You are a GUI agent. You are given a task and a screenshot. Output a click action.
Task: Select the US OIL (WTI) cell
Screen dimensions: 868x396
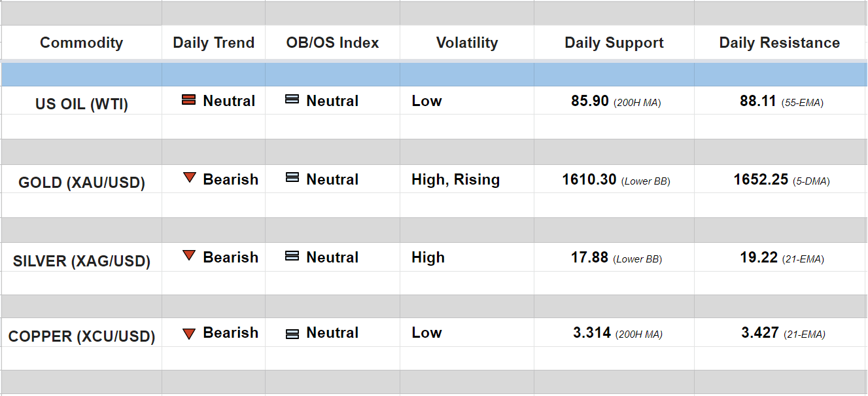81,104
